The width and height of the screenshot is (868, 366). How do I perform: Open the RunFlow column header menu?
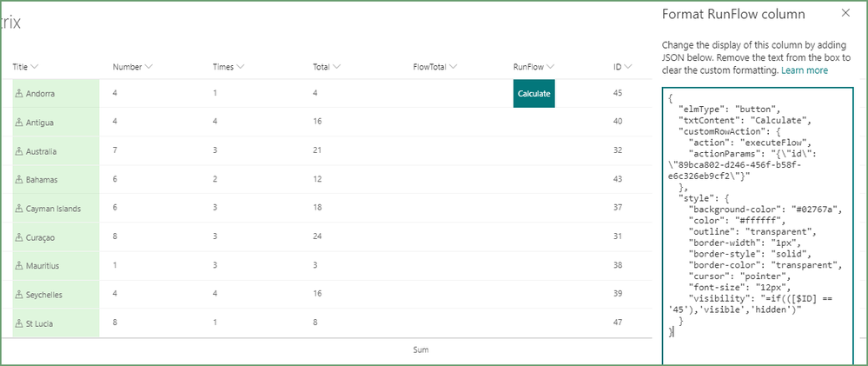click(534, 66)
